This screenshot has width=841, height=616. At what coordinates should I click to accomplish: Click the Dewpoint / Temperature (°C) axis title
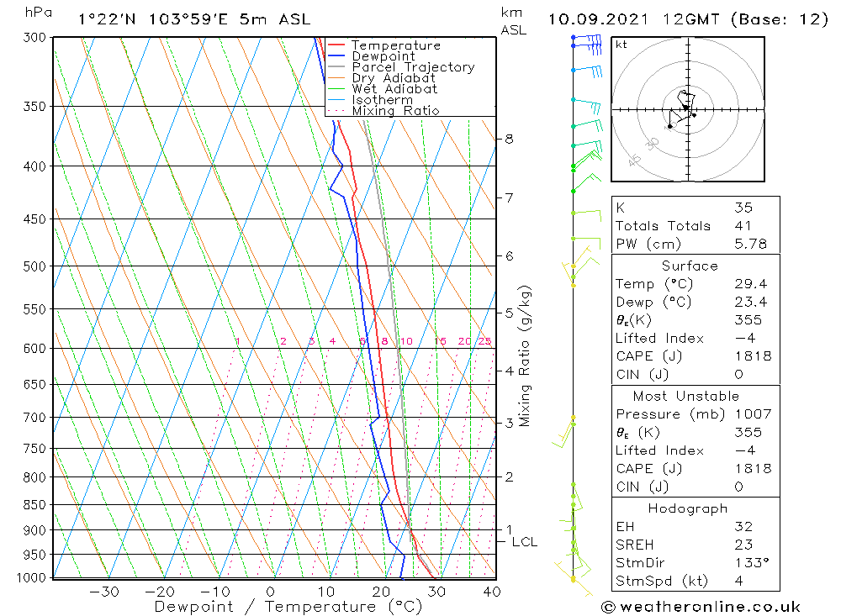pos(288,607)
